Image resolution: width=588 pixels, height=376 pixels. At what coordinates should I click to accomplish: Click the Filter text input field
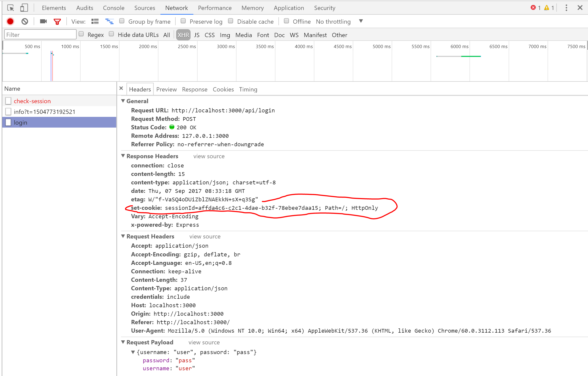pyautogui.click(x=40, y=35)
